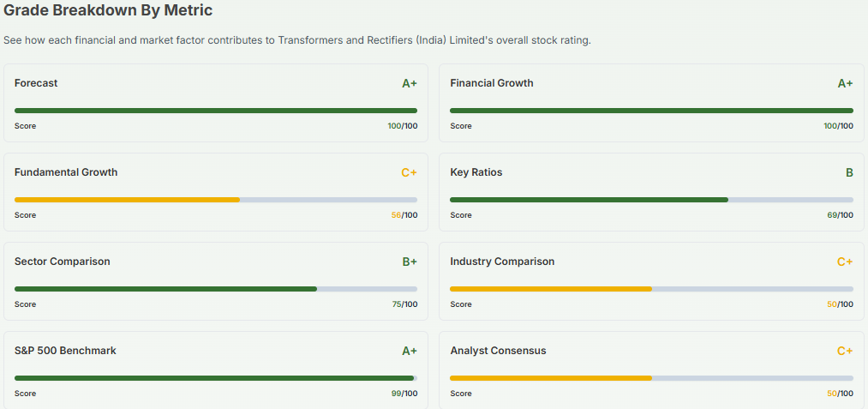This screenshot has height=409, width=868.
Task: Click the 50/100 score in Analyst Consensus
Action: (x=841, y=394)
